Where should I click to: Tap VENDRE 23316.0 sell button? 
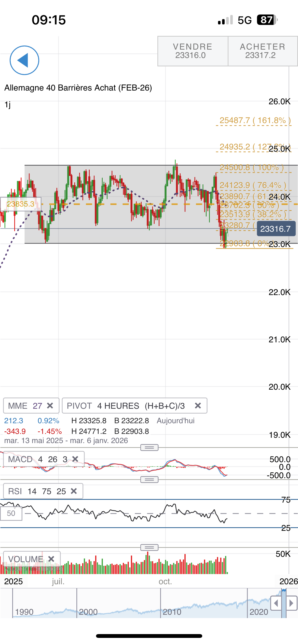[193, 51]
